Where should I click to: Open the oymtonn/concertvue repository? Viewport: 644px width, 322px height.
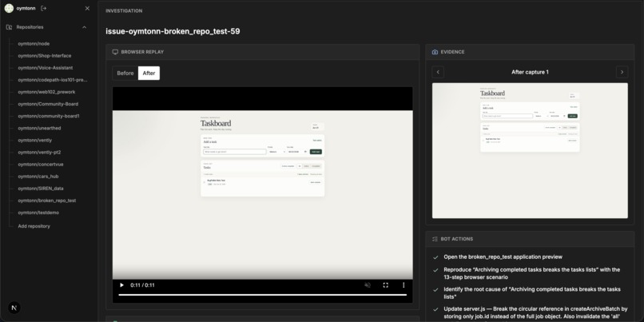[x=41, y=165]
